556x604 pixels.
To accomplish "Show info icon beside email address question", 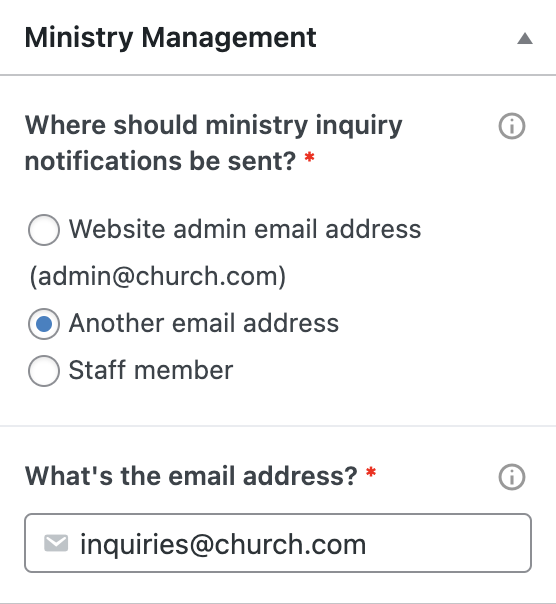I will tap(512, 477).
